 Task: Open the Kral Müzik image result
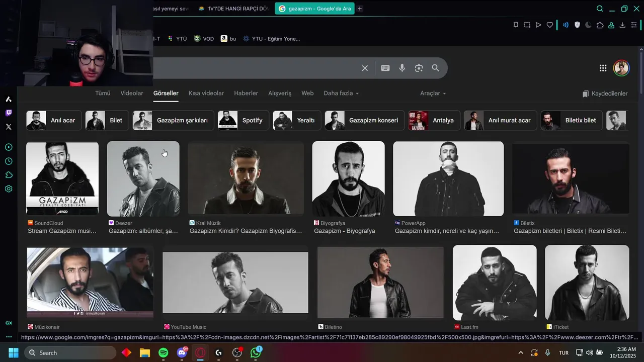pos(246,178)
